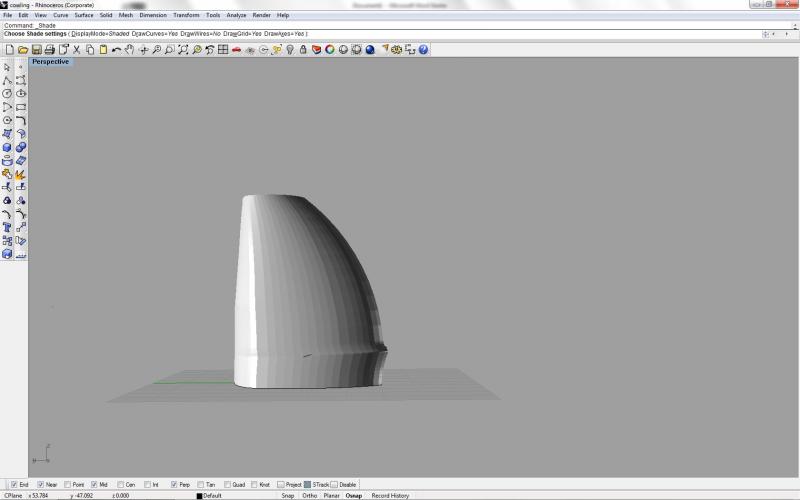
Task: Select the Pan hand tool
Action: 130,49
